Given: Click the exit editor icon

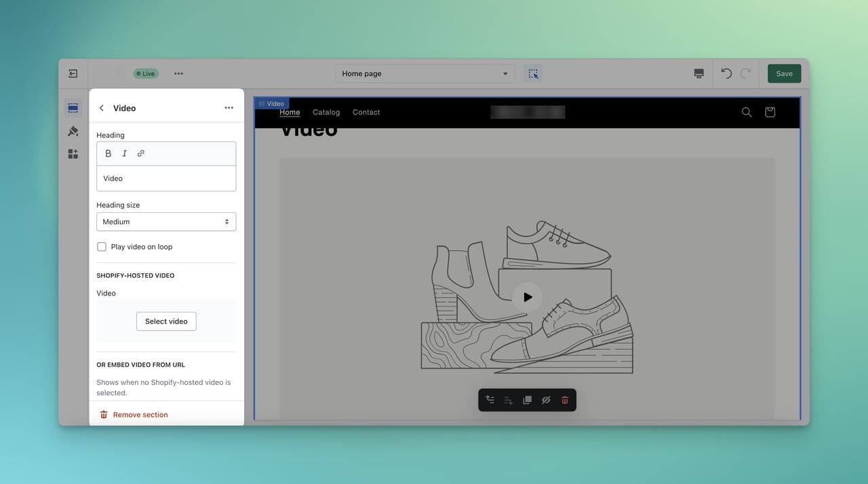Looking at the screenshot, I should [x=73, y=73].
